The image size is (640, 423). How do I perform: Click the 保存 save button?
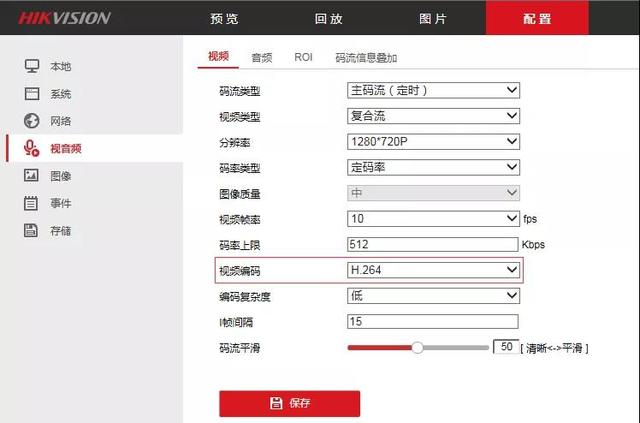(x=289, y=403)
